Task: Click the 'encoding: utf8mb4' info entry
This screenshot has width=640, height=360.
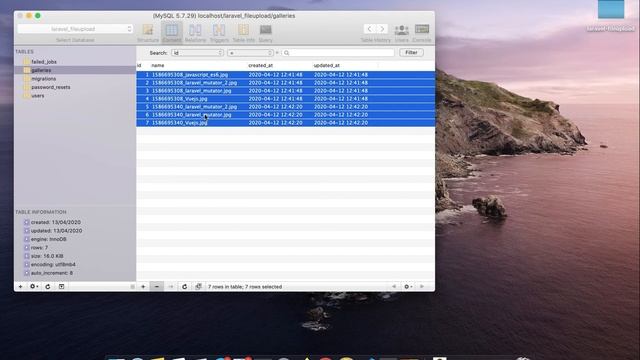Action: point(53,264)
